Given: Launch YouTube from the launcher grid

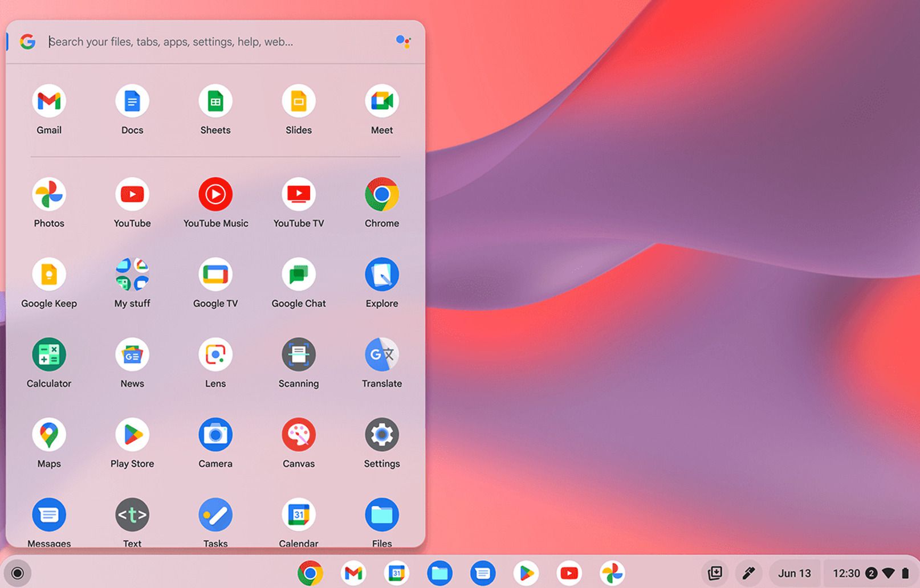Looking at the screenshot, I should coord(132,194).
